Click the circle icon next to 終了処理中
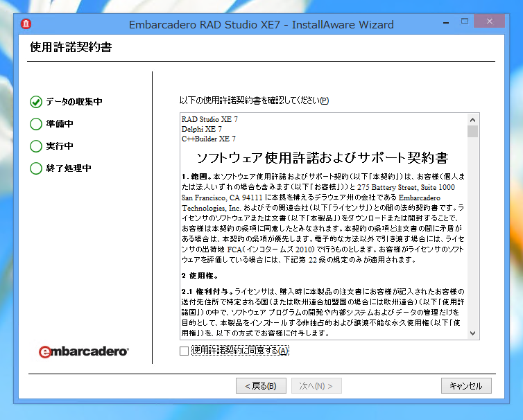 36,168
